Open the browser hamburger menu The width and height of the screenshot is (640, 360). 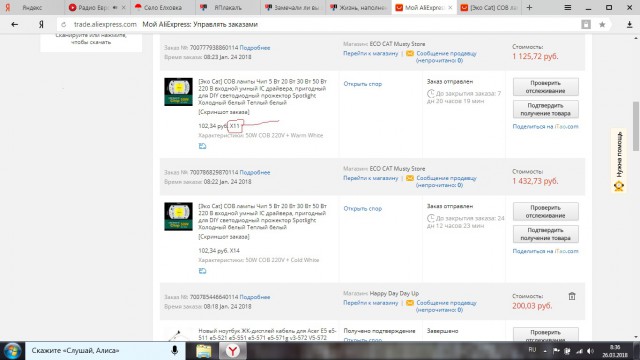coord(567,7)
